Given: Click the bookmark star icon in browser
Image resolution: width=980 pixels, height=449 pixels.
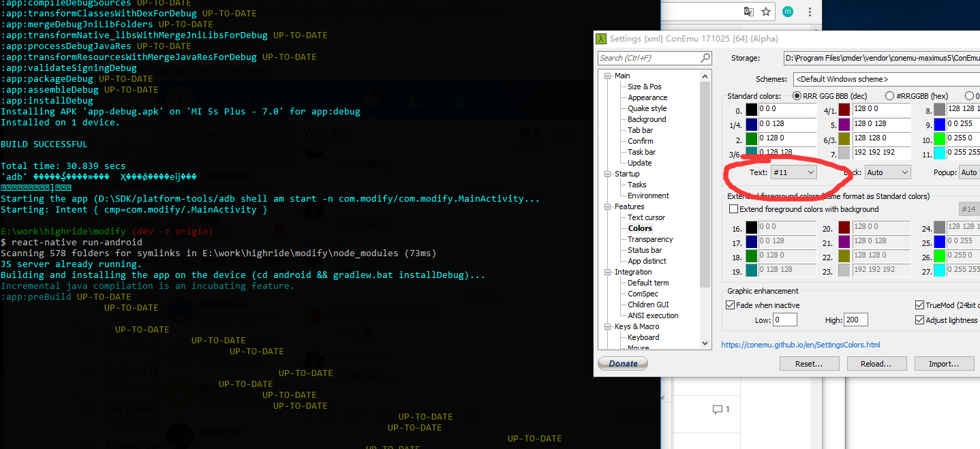Looking at the screenshot, I should 766,12.
